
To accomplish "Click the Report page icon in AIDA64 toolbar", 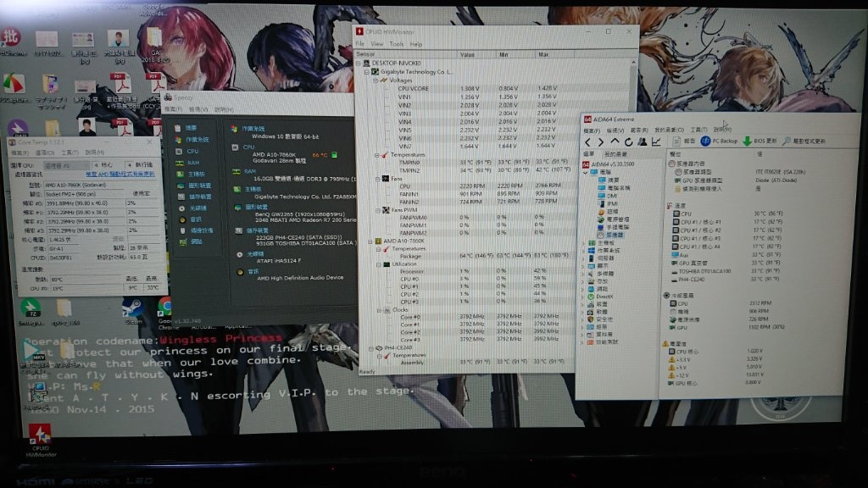I will 676,141.
